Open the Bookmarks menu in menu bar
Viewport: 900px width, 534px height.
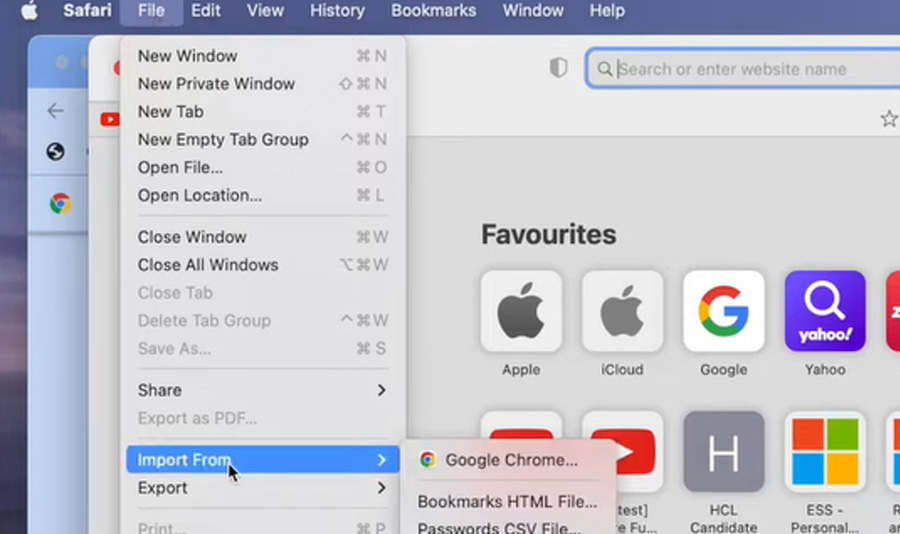(x=432, y=11)
